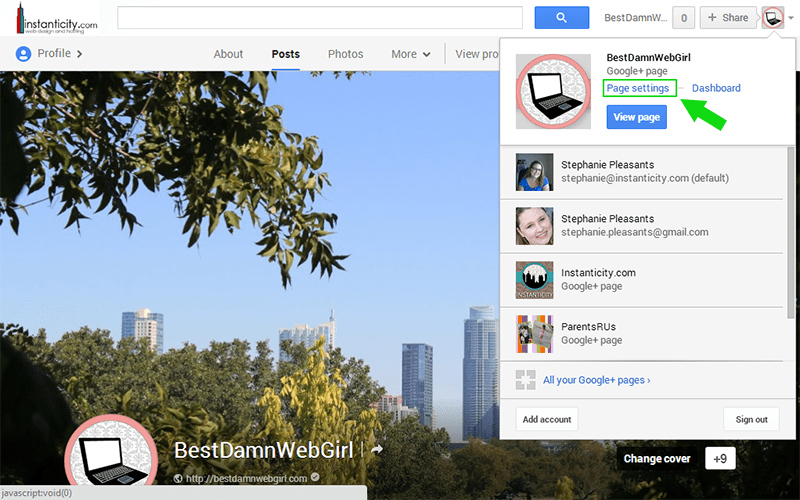Viewport: 800px width, 500px height.
Task: Click the View profile as option
Action: [477, 54]
